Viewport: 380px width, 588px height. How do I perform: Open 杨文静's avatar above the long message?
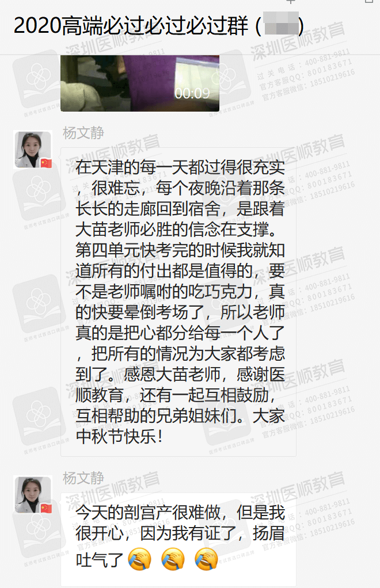[33, 149]
